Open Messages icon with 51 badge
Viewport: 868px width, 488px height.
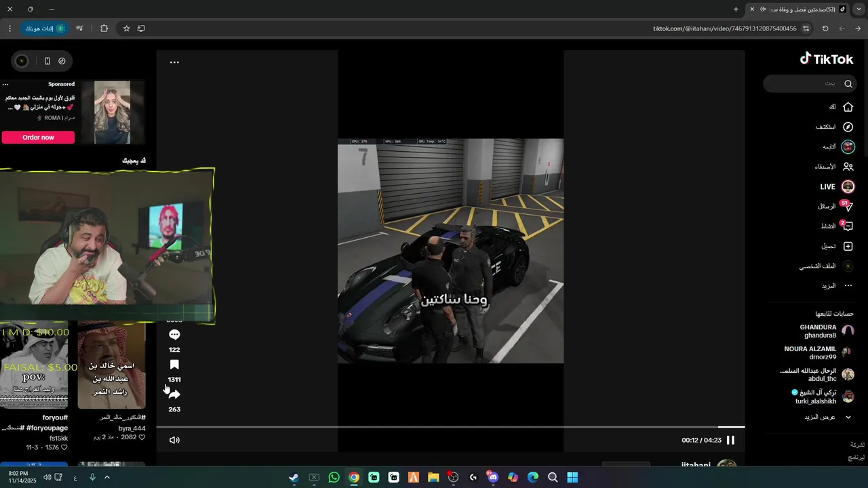tap(846, 207)
